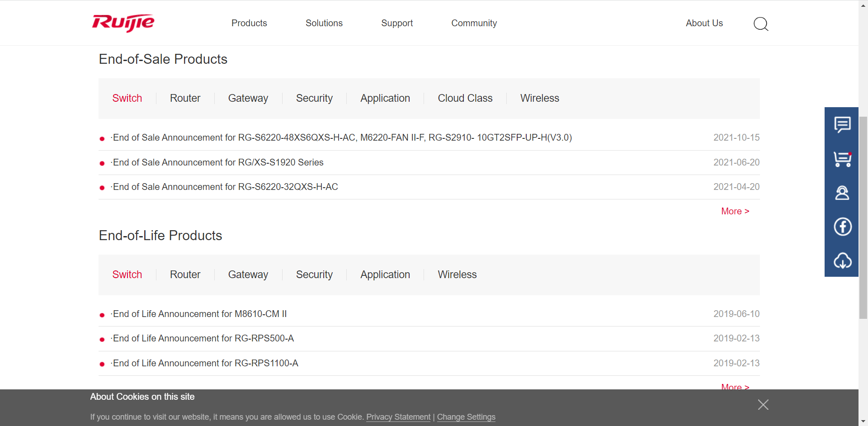Click the Ruijie logo
The height and width of the screenshot is (426, 868).
(x=123, y=23)
